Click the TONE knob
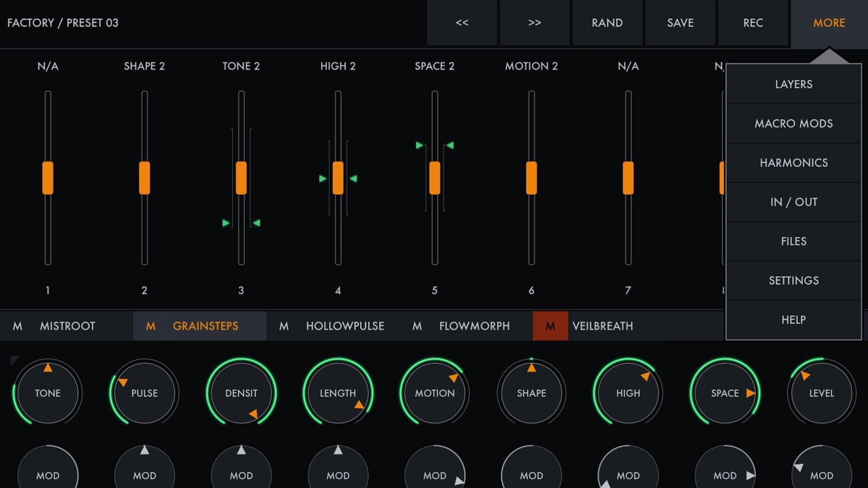This screenshot has width=868, height=488. coord(48,393)
